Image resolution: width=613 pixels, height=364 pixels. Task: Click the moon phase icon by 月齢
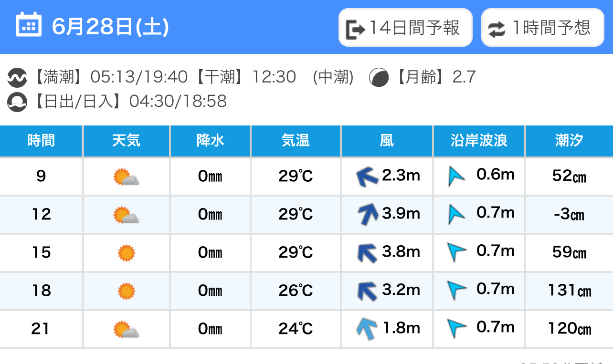(x=379, y=77)
